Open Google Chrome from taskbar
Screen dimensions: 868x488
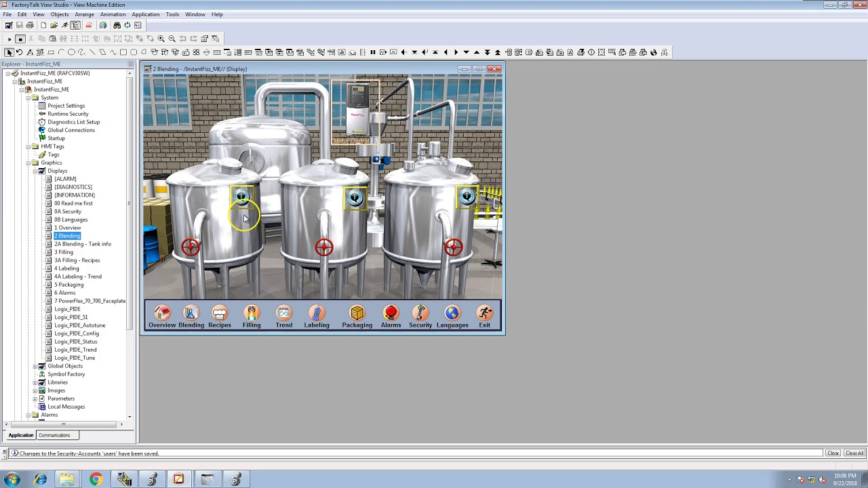96,480
